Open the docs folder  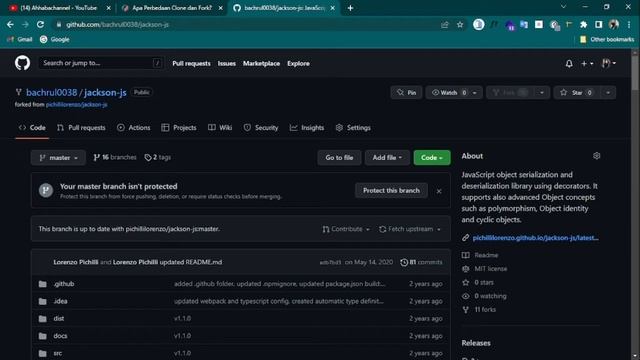pyautogui.click(x=60, y=336)
